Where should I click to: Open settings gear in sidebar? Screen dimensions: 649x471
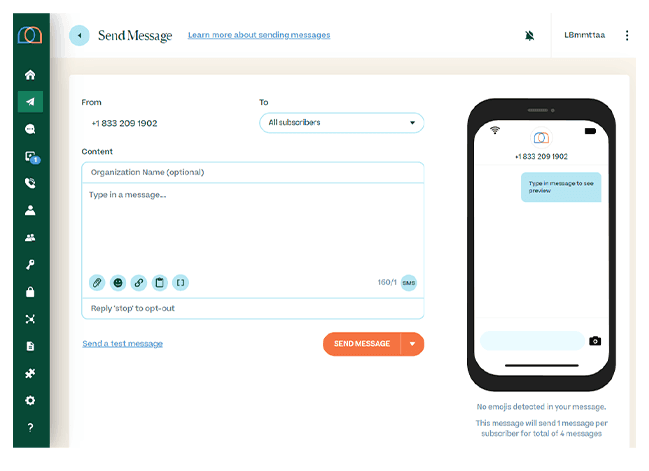pyautogui.click(x=30, y=400)
